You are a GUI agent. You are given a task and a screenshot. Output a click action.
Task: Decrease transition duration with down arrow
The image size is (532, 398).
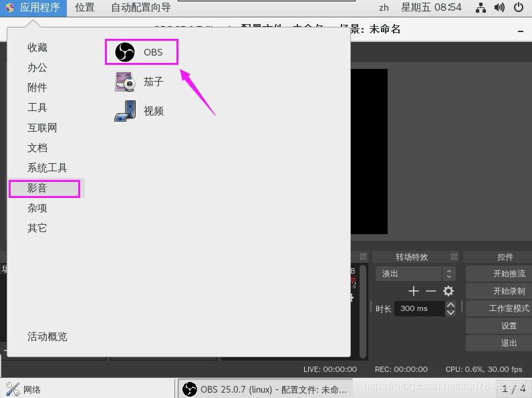(x=450, y=312)
